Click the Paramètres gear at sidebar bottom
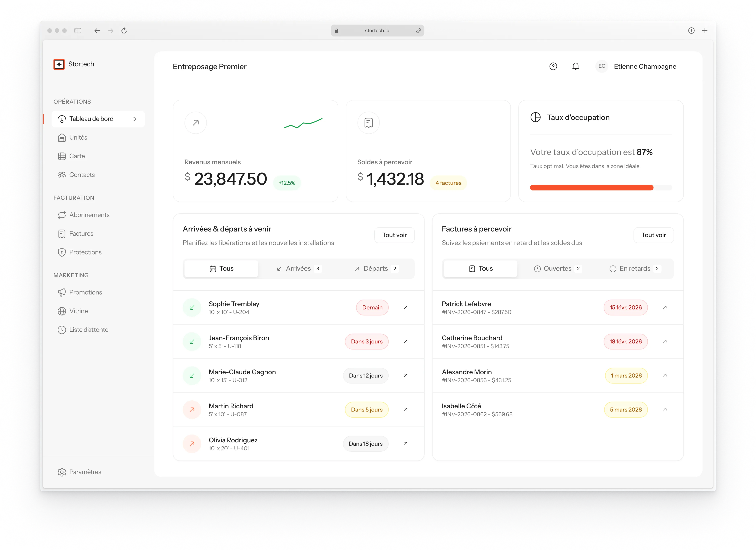 [x=62, y=472]
